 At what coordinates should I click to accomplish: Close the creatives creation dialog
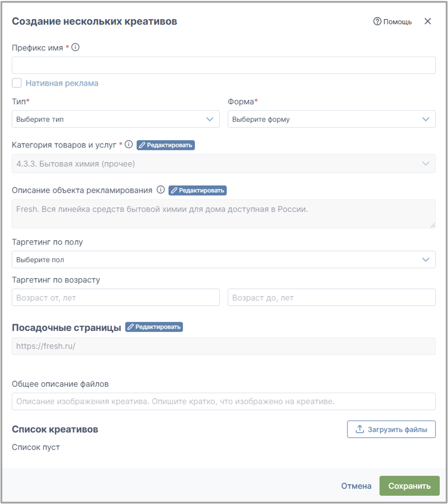(x=427, y=21)
